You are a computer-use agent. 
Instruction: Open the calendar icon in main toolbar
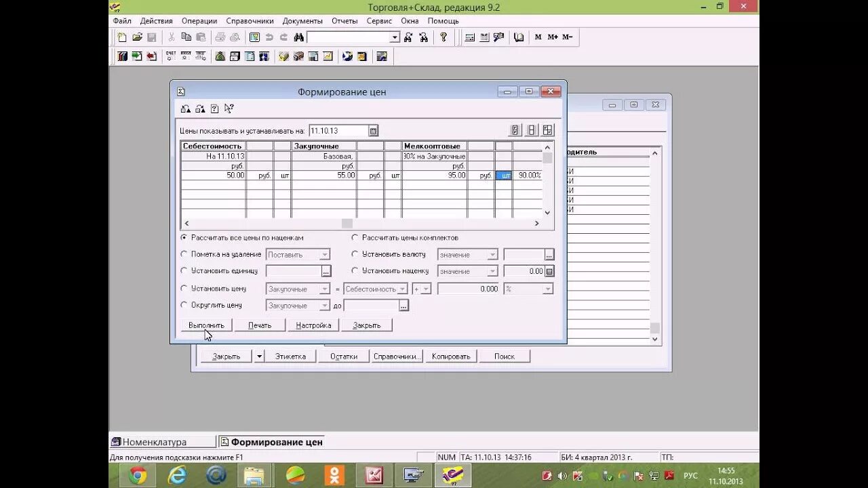click(x=484, y=37)
